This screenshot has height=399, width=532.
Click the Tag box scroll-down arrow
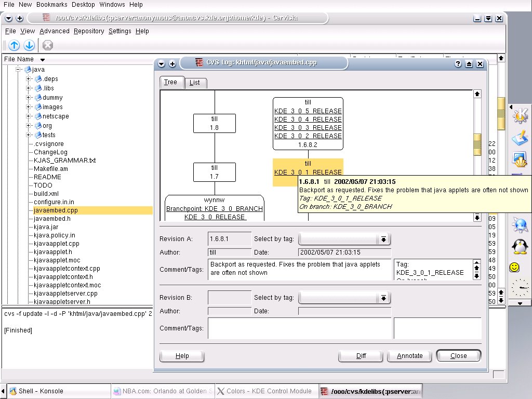click(476, 276)
